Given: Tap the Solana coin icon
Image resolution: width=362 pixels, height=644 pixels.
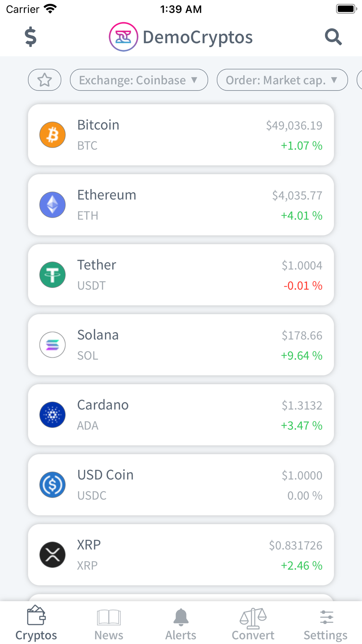Looking at the screenshot, I should [52, 344].
